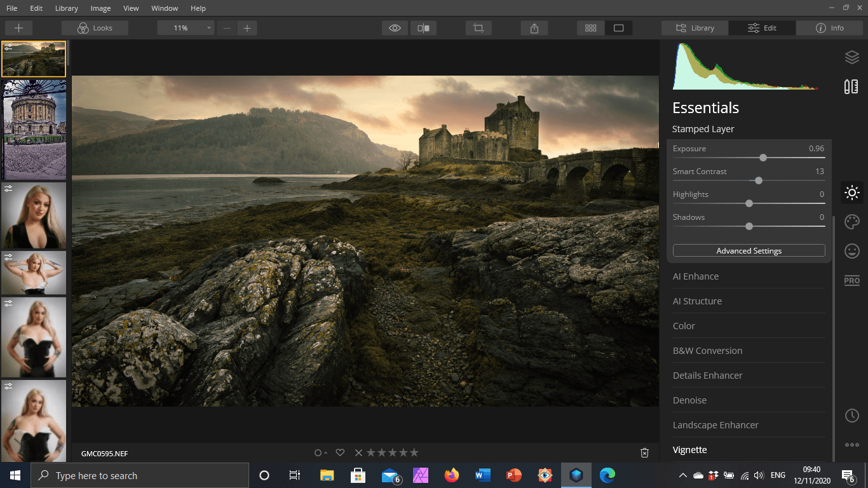Click the Exposure slider handle
The image size is (868, 488).
coord(763,158)
